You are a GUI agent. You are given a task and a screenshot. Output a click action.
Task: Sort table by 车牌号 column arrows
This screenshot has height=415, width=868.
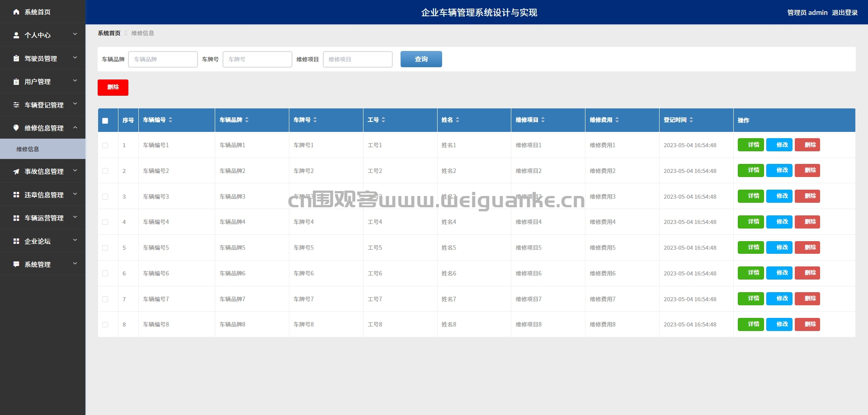[x=315, y=120]
